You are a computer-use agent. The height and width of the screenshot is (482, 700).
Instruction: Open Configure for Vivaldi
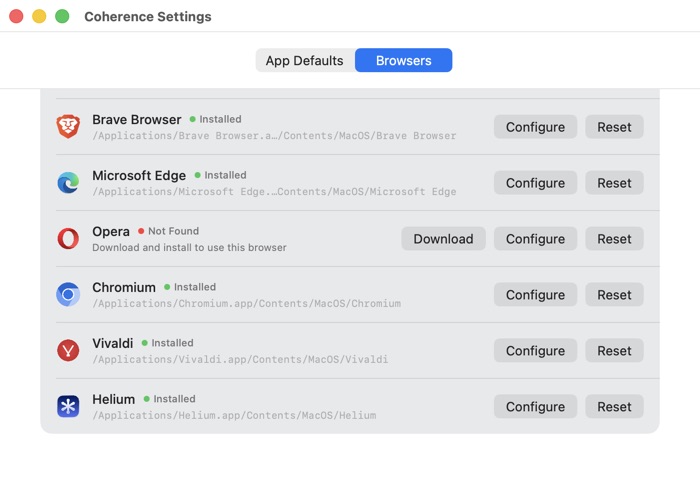[535, 350]
